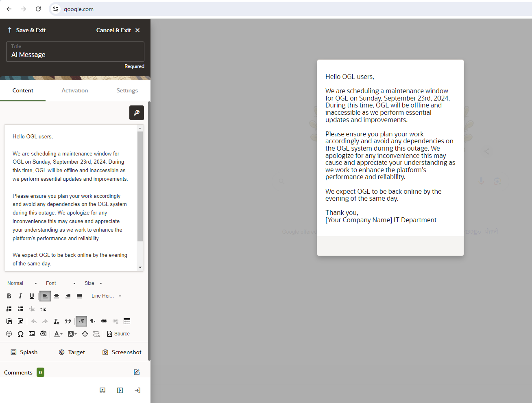Remove the link with Unlink

click(116, 321)
